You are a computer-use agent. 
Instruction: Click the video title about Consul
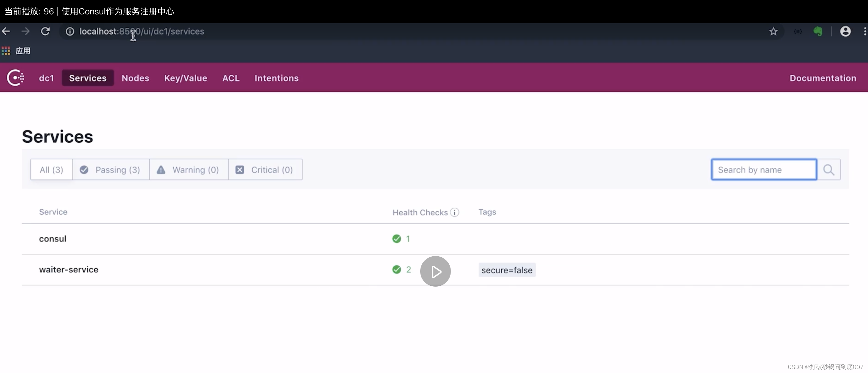[x=118, y=11]
